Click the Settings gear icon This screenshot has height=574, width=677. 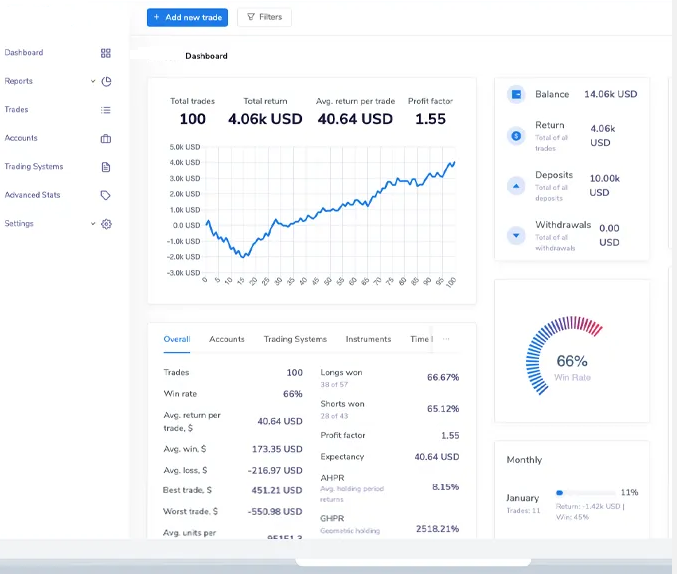coord(106,224)
